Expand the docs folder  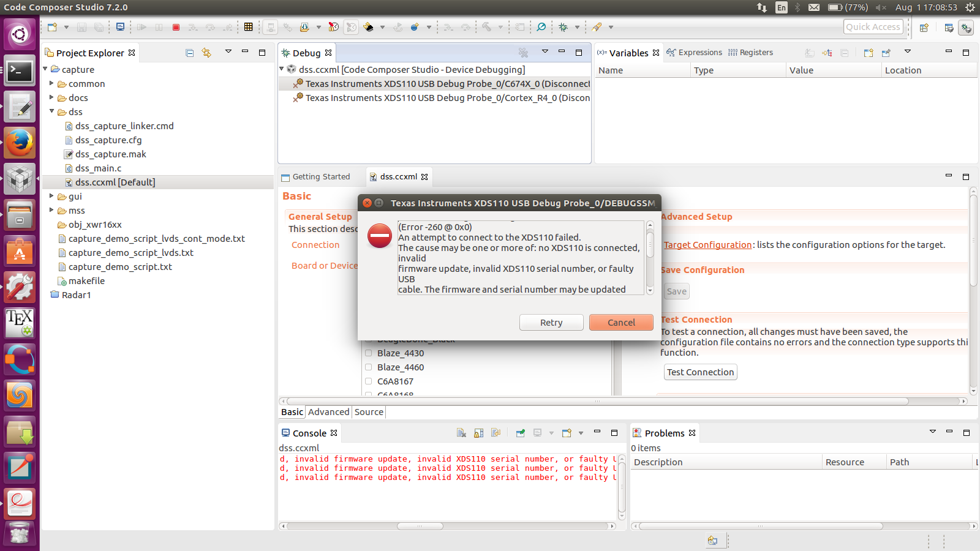click(x=52, y=97)
